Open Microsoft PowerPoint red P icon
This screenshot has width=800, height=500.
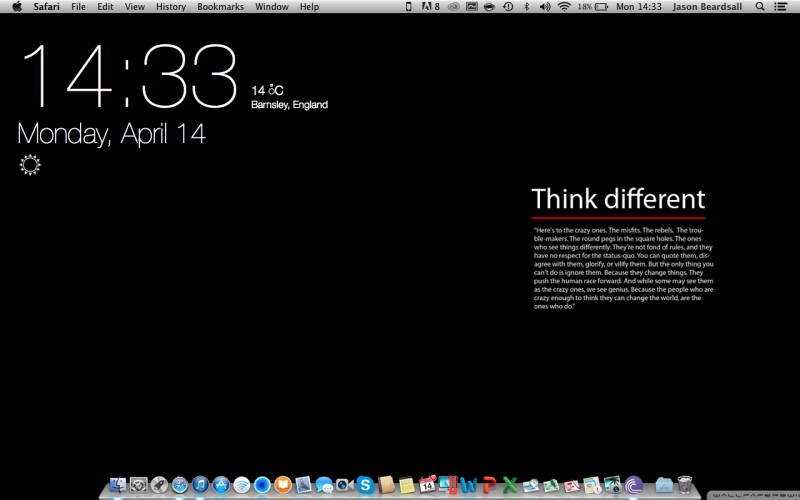coord(489,484)
